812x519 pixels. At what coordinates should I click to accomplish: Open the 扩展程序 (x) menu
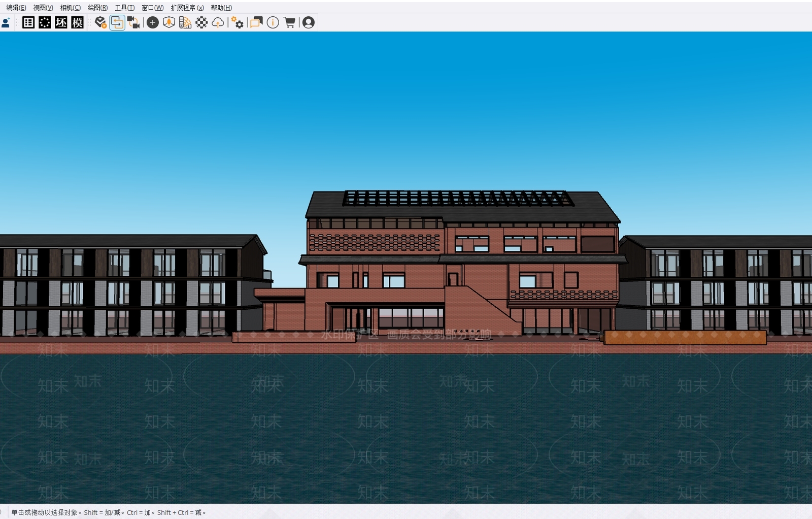point(187,8)
